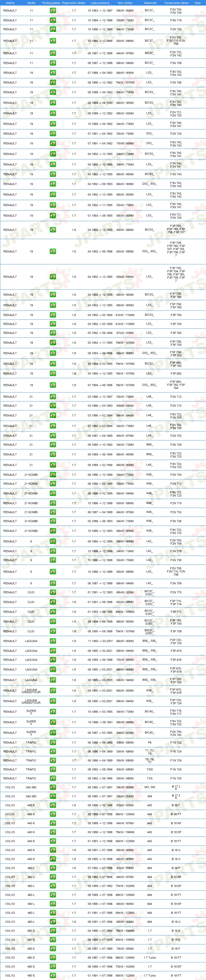Viewport: 206px width, 980px height.
Task: Select date range 06.1995 -> 06.1998 cell
Action: tap(100, 660)
